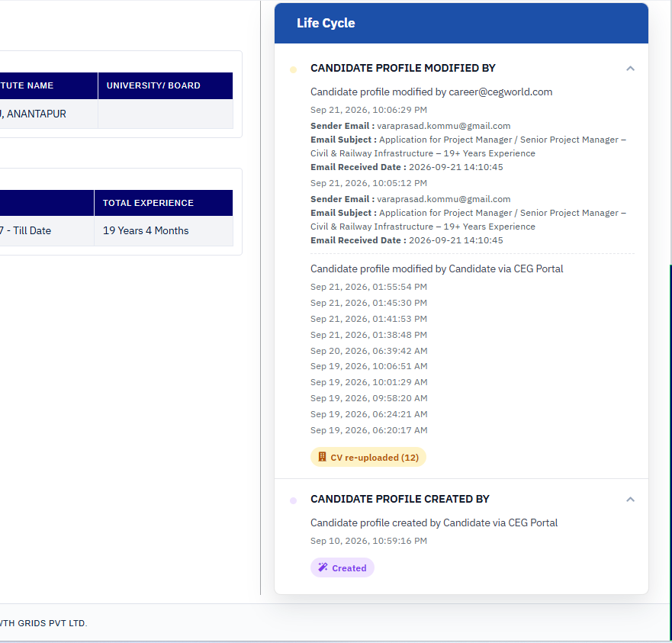
Task: Click 'Candidate profile modified by Candidate via CEG Portal'
Action: (437, 269)
